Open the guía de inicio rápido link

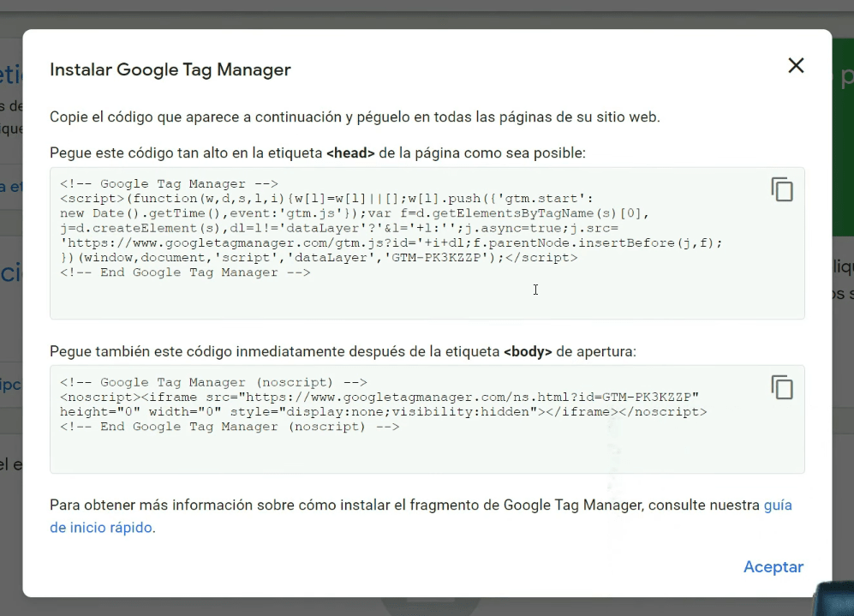421,517
